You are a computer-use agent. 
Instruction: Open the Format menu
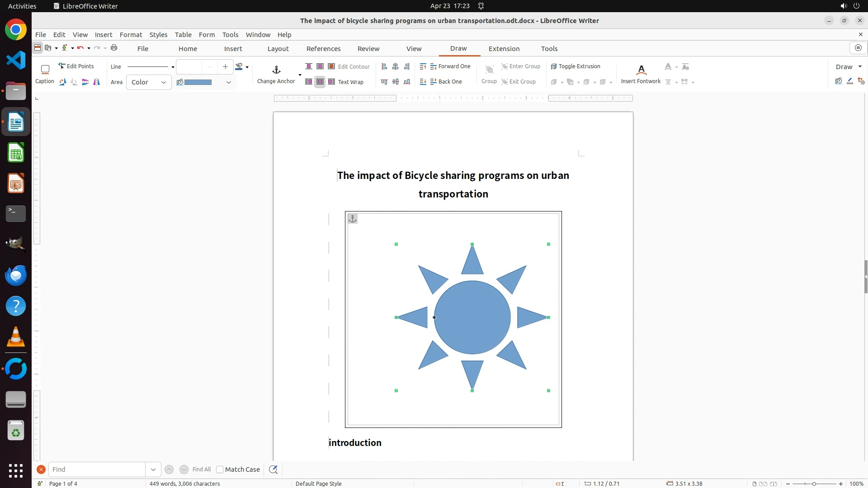(131, 34)
